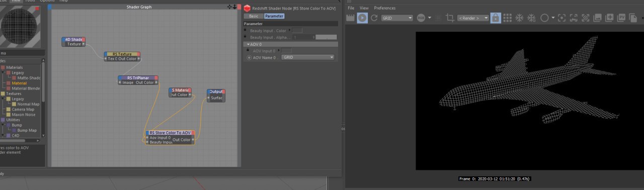Click the red Redshift cube logo icon
The image size is (644, 190).
tap(247, 8)
